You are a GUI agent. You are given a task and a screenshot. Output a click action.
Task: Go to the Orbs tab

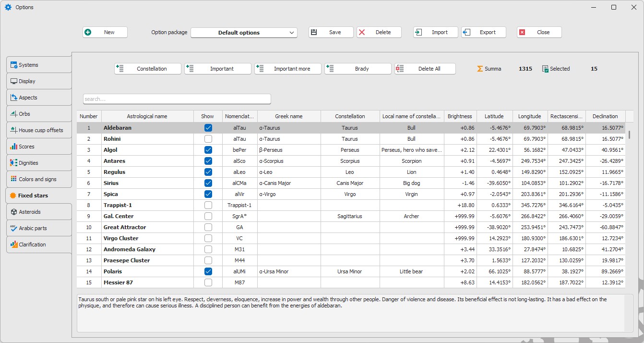[39, 114]
